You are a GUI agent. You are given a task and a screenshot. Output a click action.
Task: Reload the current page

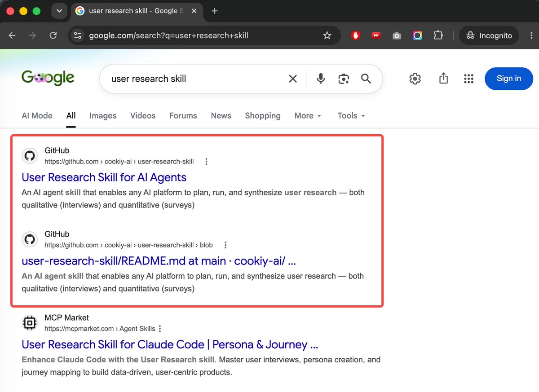tap(53, 35)
